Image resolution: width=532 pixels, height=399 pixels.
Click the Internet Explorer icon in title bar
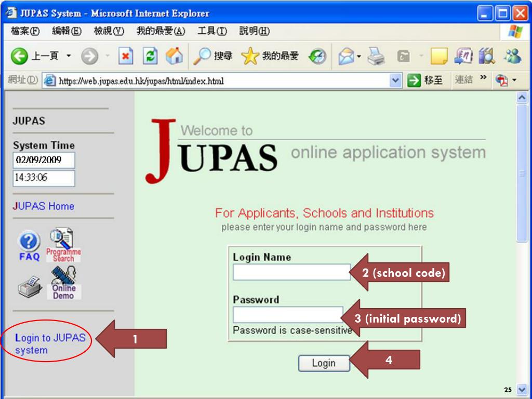[11, 13]
